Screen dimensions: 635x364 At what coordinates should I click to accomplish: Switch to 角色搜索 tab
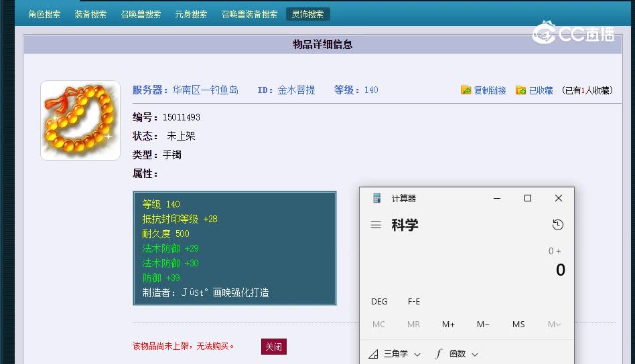[44, 14]
